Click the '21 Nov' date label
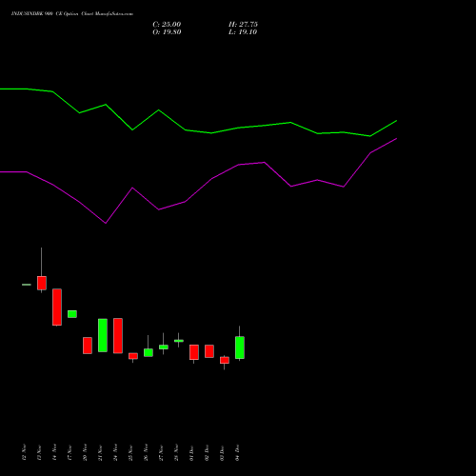 (100, 452)
